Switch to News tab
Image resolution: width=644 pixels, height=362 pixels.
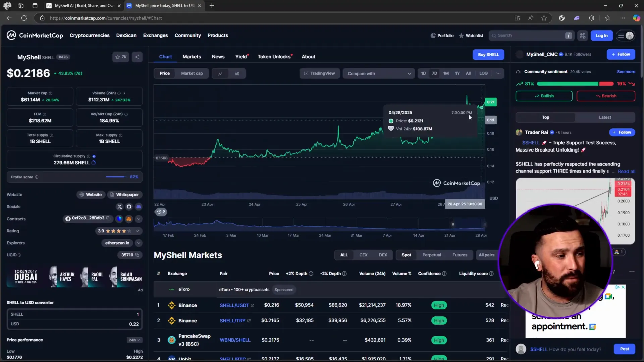click(x=218, y=57)
